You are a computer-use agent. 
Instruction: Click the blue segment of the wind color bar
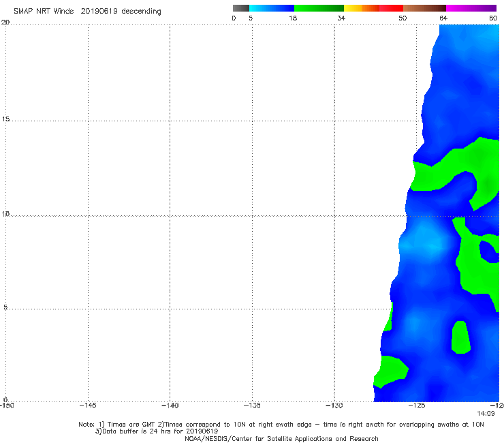(x=272, y=8)
